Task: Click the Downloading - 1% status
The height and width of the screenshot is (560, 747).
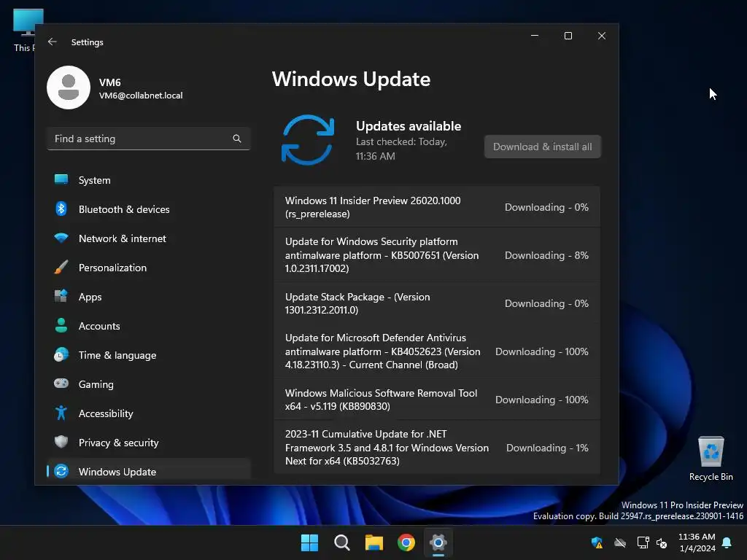Action: (547, 448)
